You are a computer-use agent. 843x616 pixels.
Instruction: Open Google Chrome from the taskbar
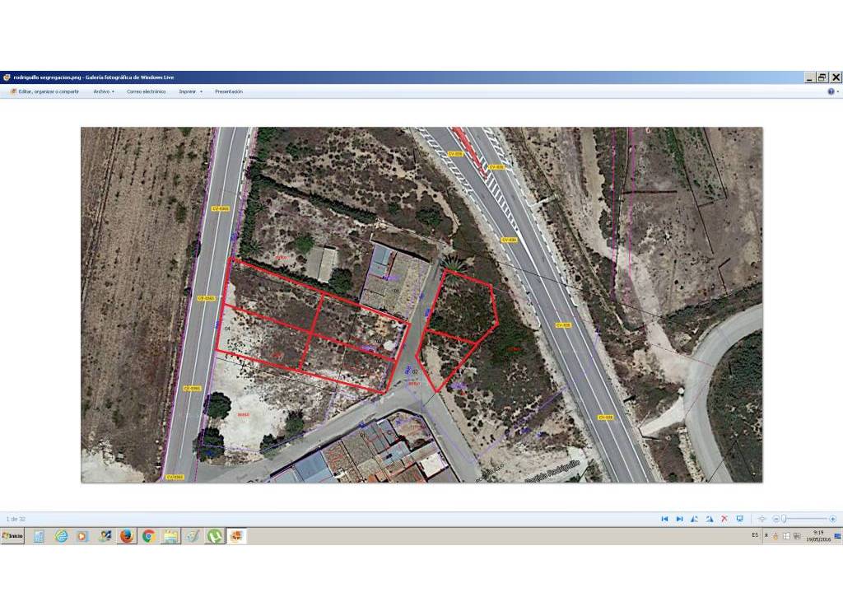point(147,537)
